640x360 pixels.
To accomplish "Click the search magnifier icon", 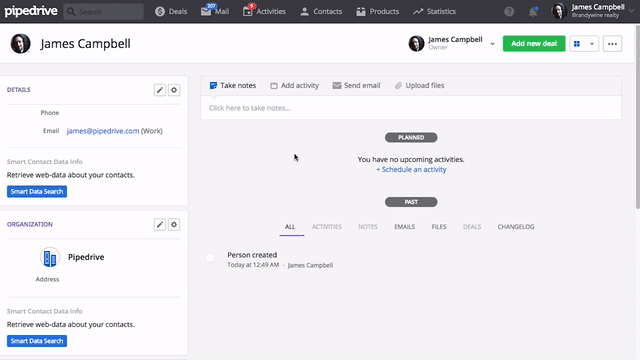I will coord(71,11).
